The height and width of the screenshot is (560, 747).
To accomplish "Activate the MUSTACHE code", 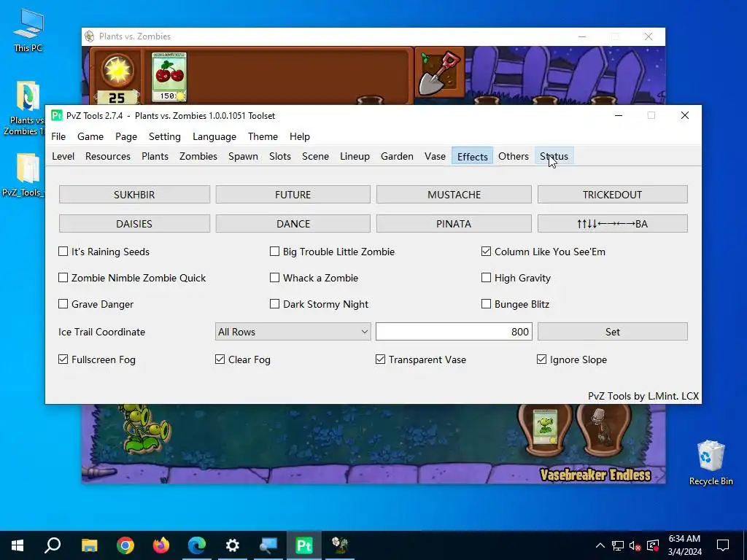I will click(454, 195).
